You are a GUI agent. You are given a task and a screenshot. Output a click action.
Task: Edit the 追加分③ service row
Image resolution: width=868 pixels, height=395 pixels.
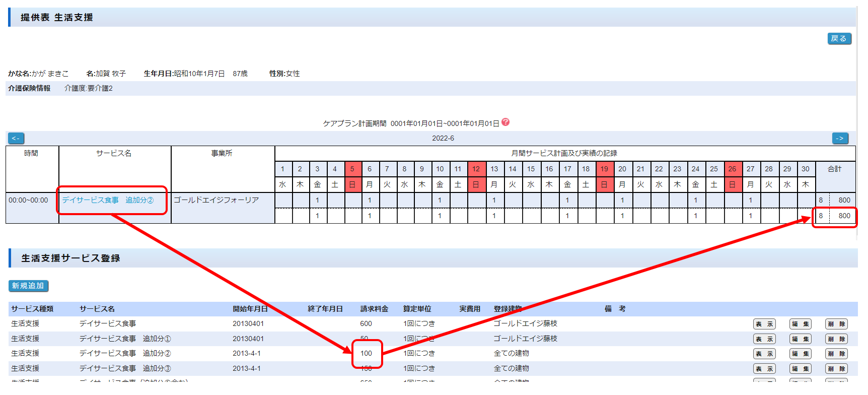click(800, 369)
